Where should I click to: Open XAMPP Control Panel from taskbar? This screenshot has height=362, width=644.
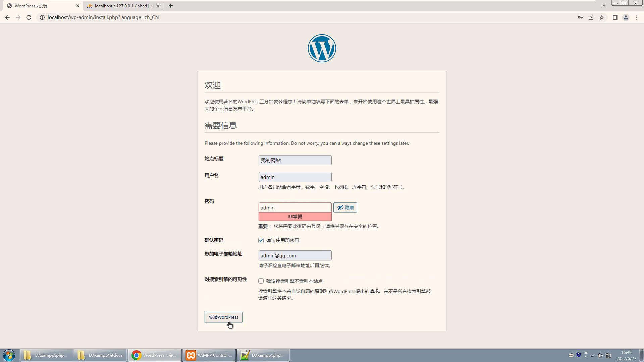click(x=209, y=355)
